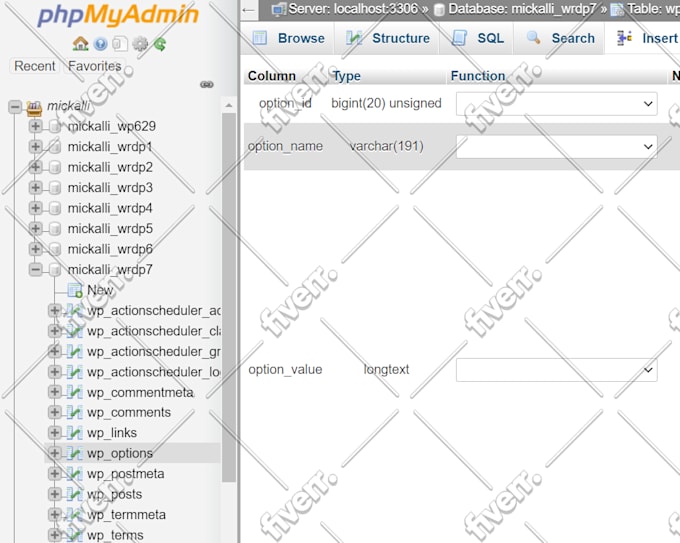The image size is (680, 543).
Task: Click the wp_links table icon
Action: coord(75,433)
